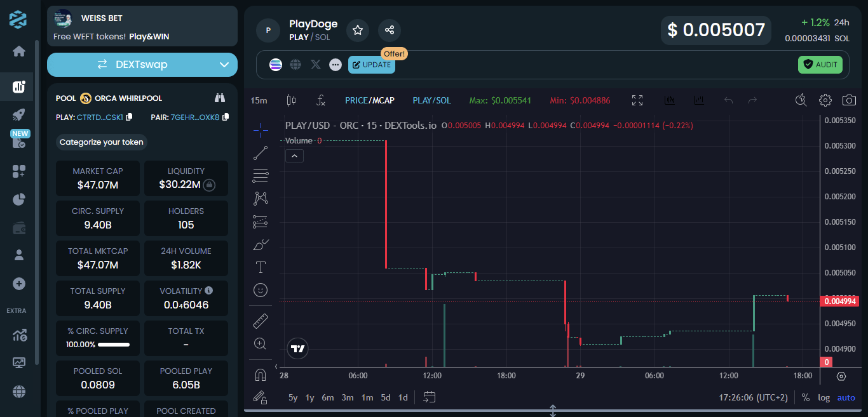This screenshot has width=868, height=417.
Task: Enter fullscreen chart mode
Action: [x=637, y=100]
